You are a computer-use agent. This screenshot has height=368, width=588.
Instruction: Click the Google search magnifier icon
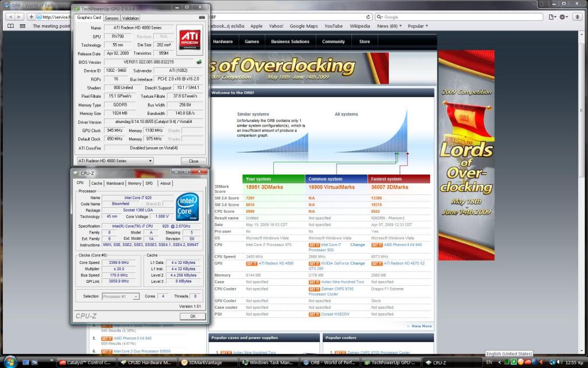[380, 17]
